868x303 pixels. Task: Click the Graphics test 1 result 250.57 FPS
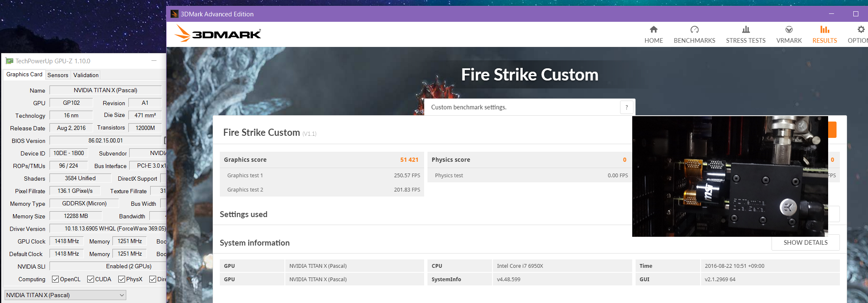407,175
